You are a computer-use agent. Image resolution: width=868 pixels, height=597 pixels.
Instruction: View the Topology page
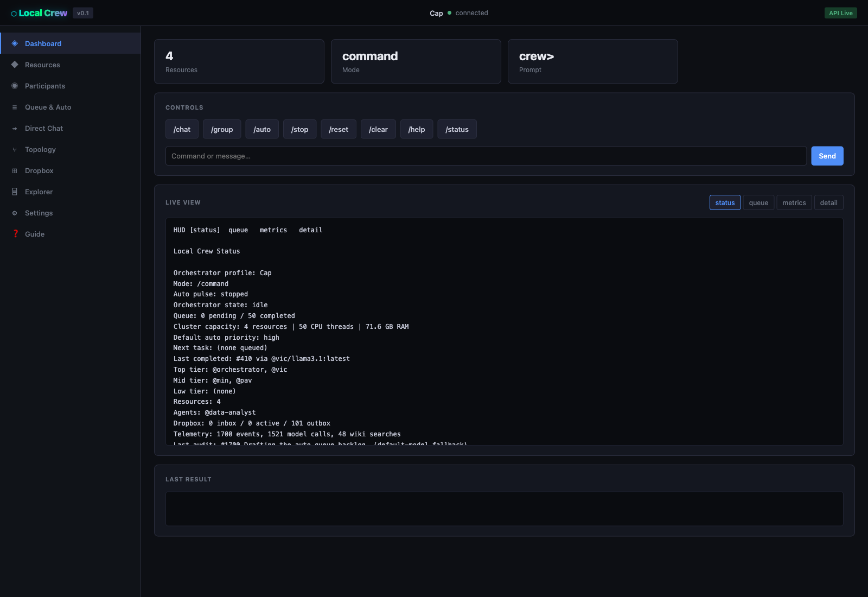(x=71, y=149)
